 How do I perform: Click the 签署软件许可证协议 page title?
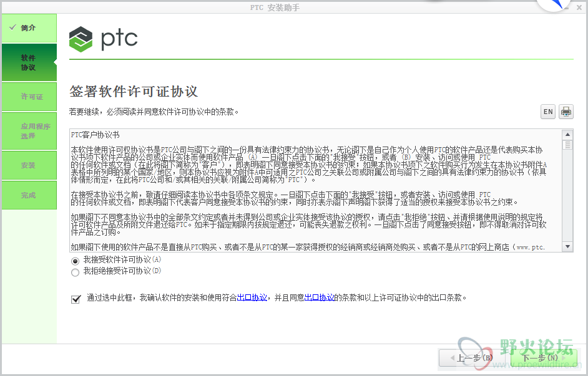[x=134, y=92]
